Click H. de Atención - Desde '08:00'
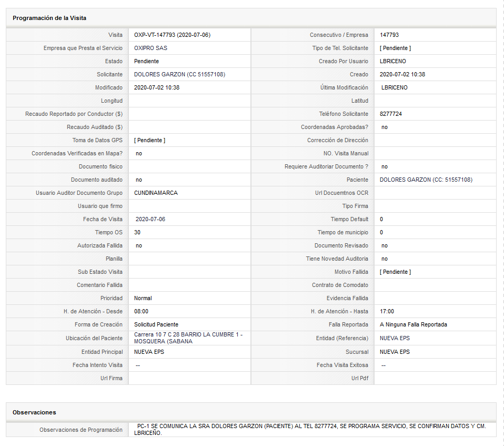 (x=142, y=312)
